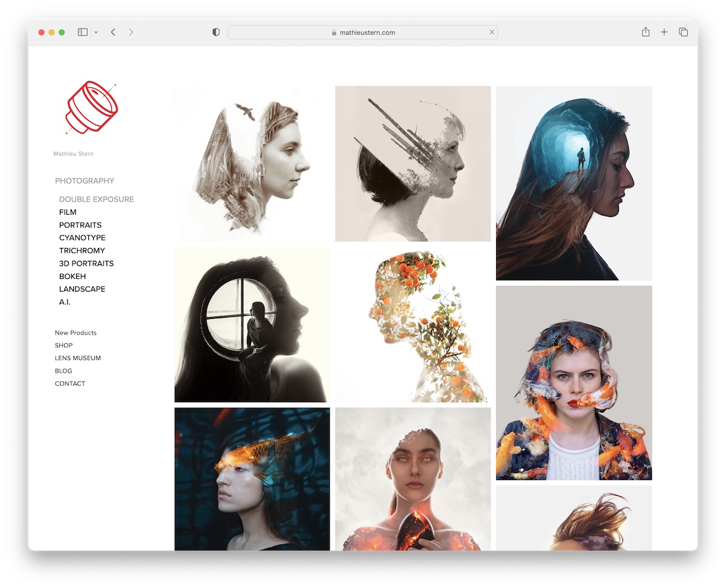Click the red lens logo icon
The width and height of the screenshot is (726, 588).
91,107
